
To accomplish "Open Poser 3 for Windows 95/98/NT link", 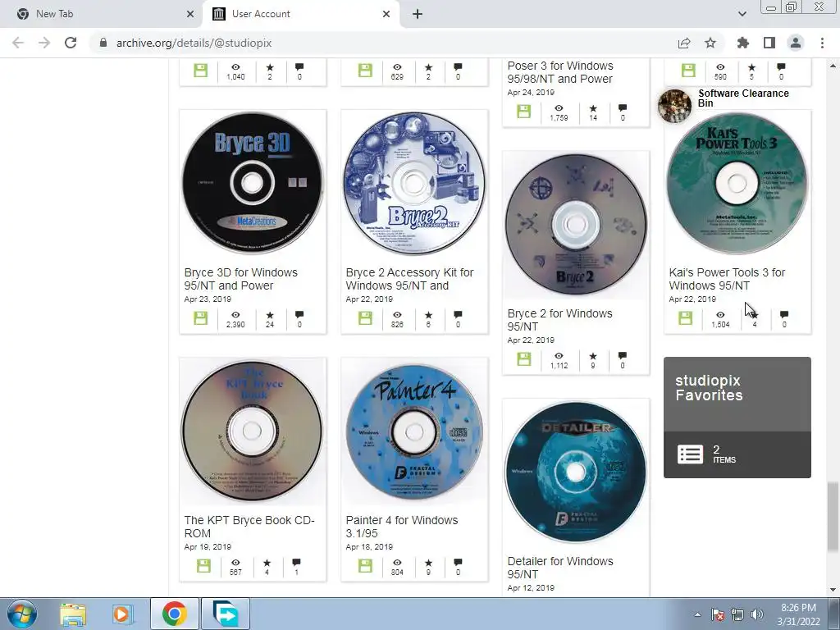I will [560, 72].
